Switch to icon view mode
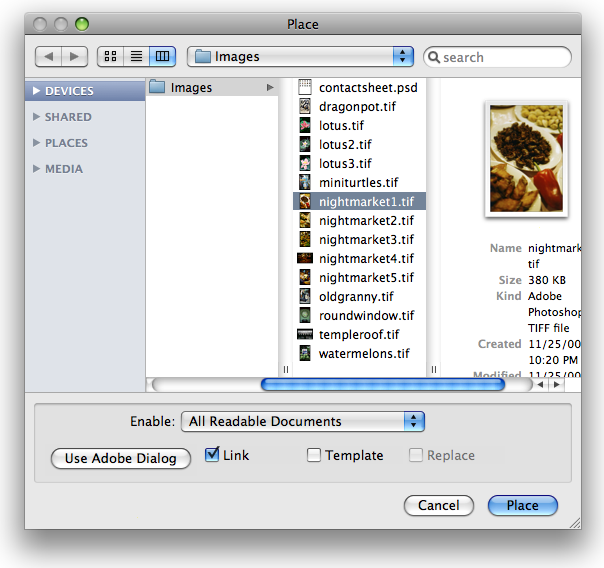 pyautogui.click(x=110, y=57)
